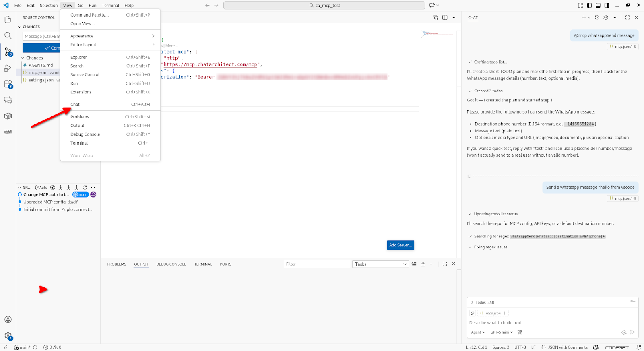Open notifications bell in status bar
644x351 pixels.
pyautogui.click(x=638, y=347)
